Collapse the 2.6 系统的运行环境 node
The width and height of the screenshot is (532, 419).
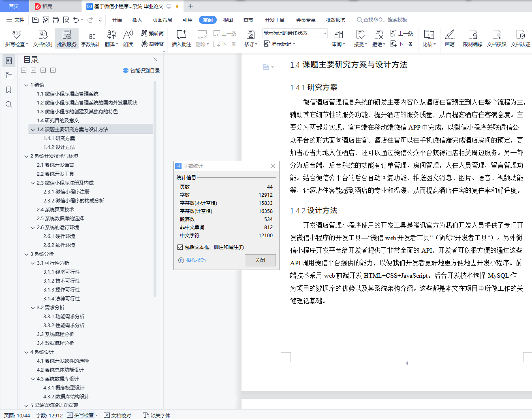[x=33, y=228]
